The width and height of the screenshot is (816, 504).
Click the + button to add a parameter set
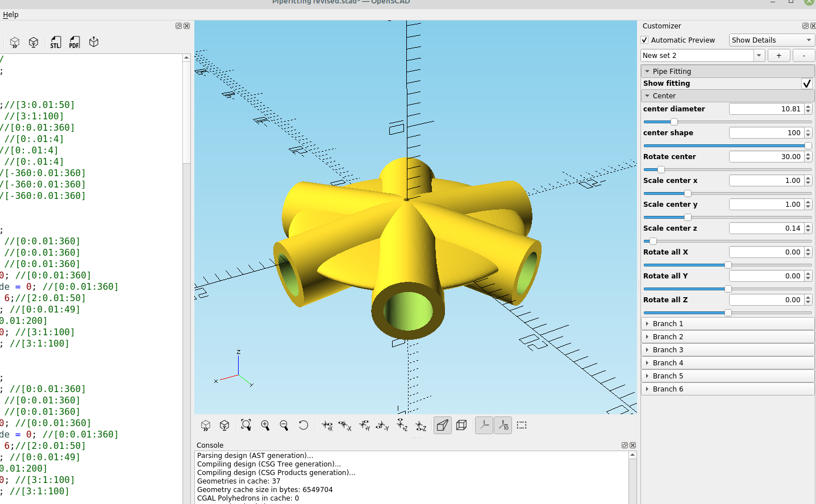pos(778,55)
